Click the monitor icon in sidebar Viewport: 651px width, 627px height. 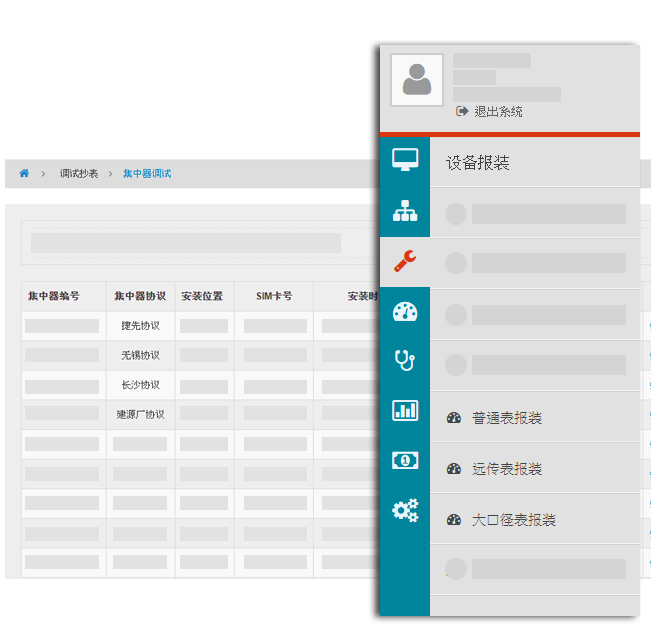tap(405, 161)
